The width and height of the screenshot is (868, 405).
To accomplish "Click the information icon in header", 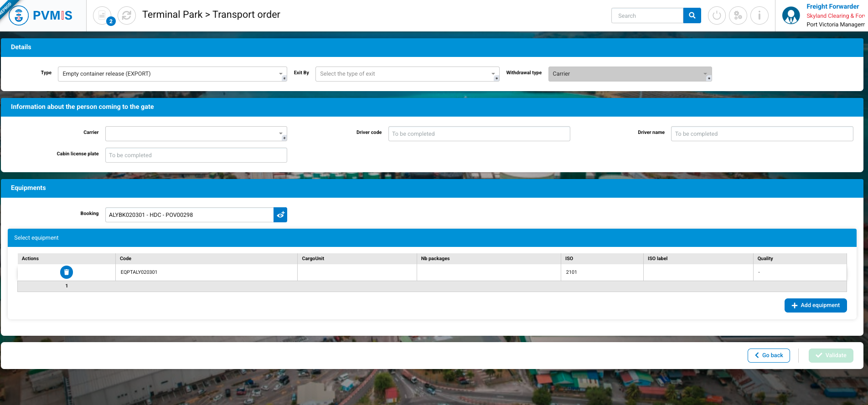I will (759, 15).
